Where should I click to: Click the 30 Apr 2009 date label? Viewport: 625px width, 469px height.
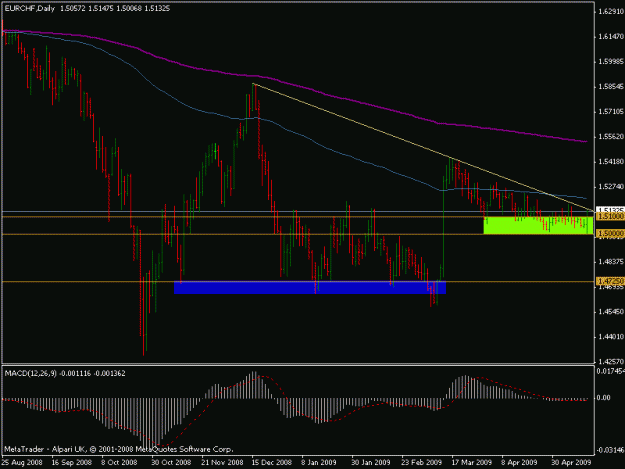571,463
